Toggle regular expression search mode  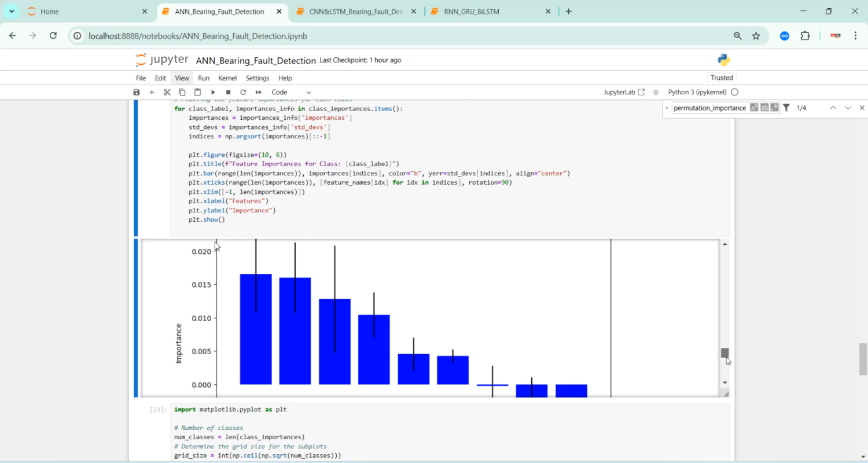(774, 107)
